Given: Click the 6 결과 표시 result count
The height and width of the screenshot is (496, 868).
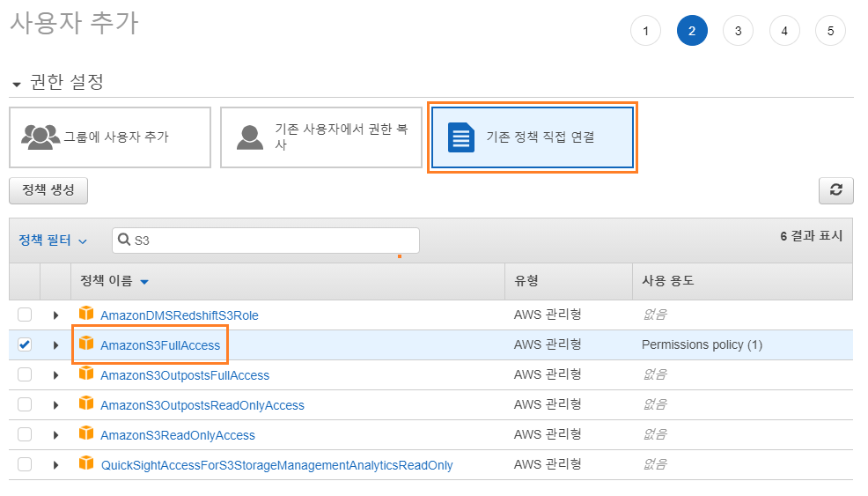Looking at the screenshot, I should (x=811, y=236).
